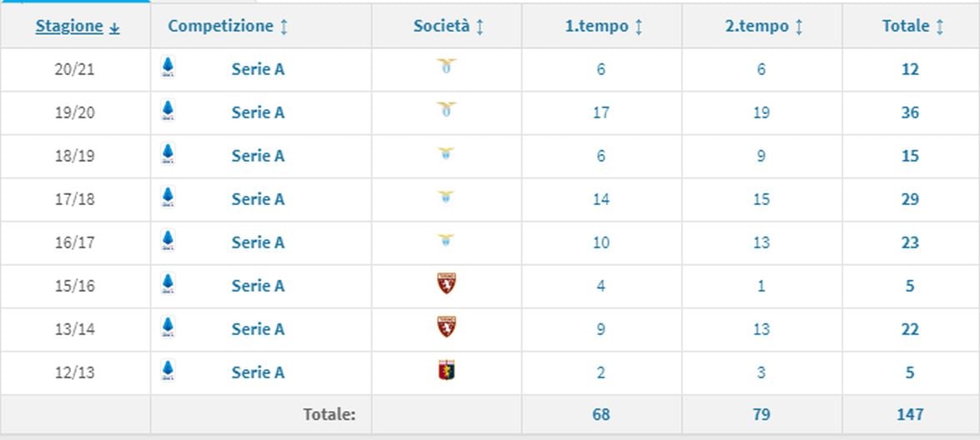Sort table by Stagione column
The image size is (980, 440).
78,26
